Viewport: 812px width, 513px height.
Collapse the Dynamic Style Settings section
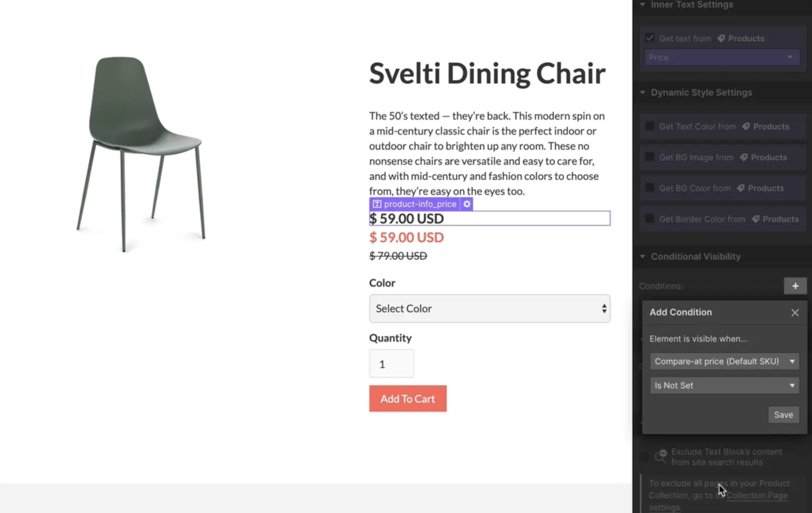(x=643, y=93)
